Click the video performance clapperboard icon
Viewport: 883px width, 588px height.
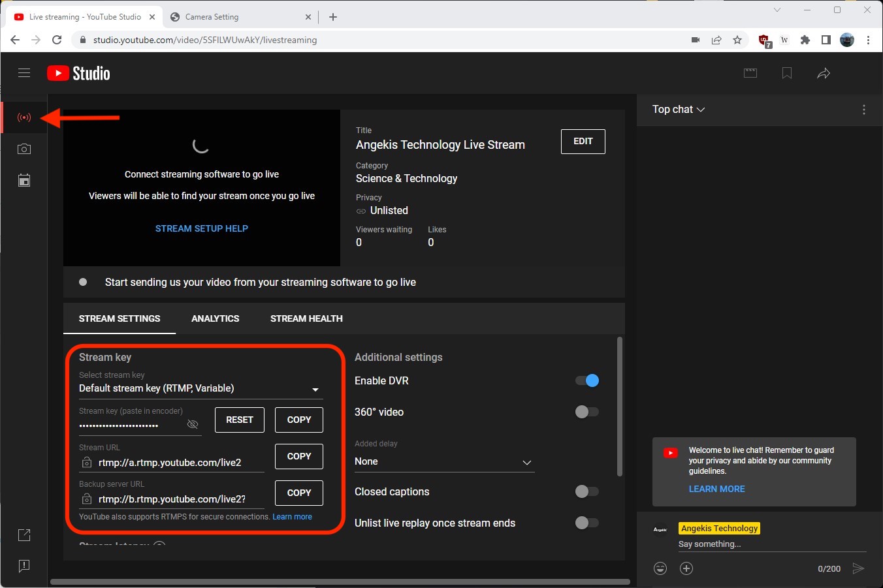coord(750,73)
